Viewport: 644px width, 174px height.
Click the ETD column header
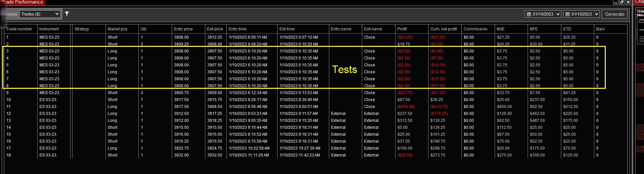point(567,29)
